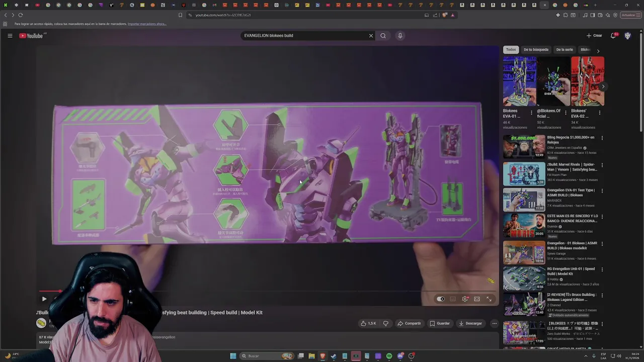Viewport: 644px width, 362px height.
Task: Open options for the @Blokees.Official short
Action: [x=566, y=113]
